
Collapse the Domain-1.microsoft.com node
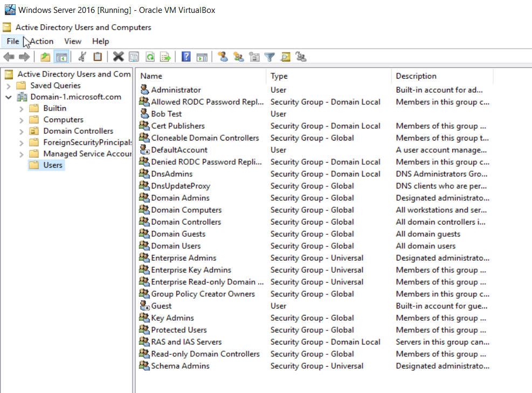tap(9, 97)
